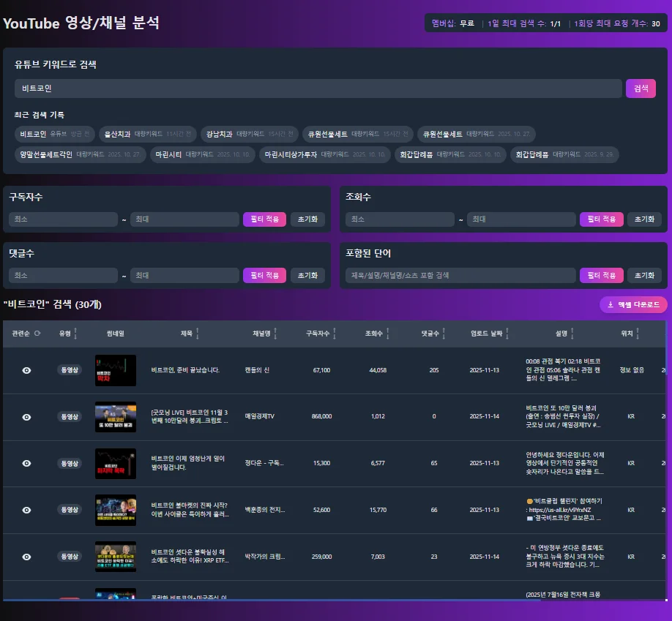Toggle the eye icon on the first 비트코인 video row
Viewport: 672px width, 621px height.
pos(26,370)
